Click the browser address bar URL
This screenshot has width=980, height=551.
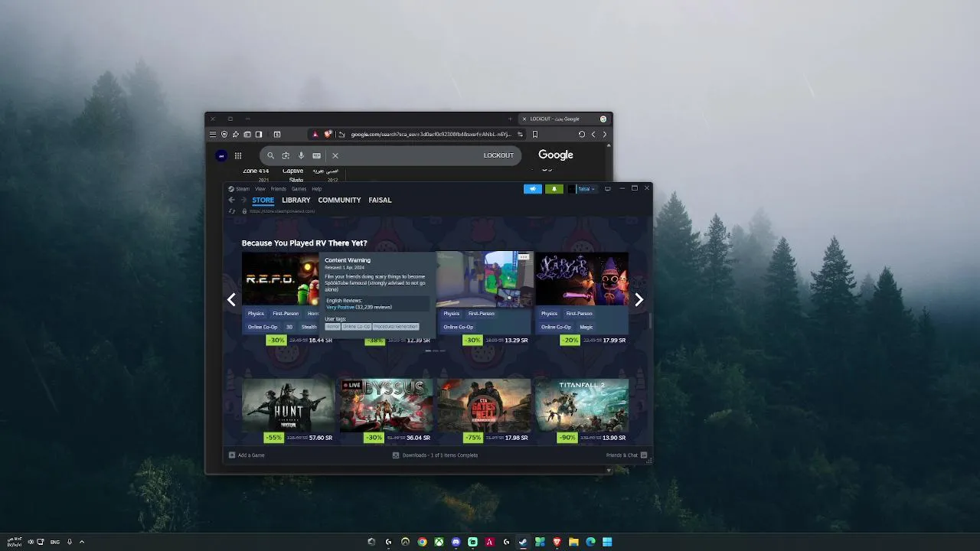click(x=431, y=134)
